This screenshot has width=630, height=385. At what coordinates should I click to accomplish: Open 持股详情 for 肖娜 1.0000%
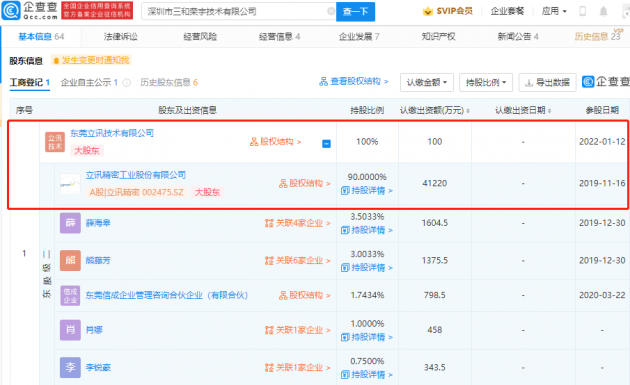[367, 337]
